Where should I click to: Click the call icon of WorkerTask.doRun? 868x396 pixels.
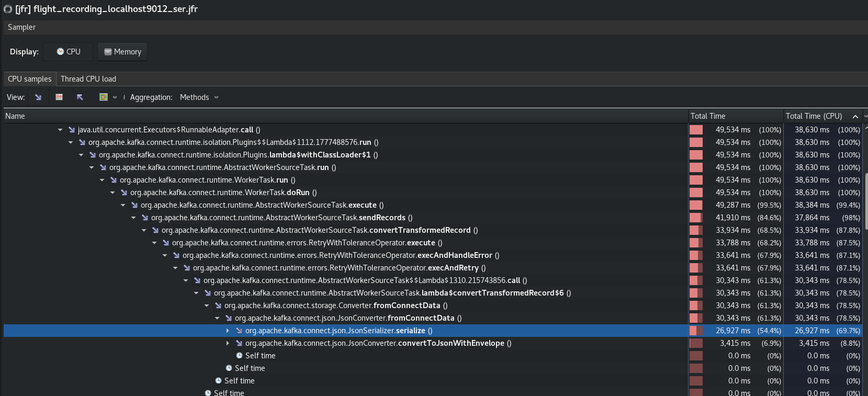coord(124,193)
